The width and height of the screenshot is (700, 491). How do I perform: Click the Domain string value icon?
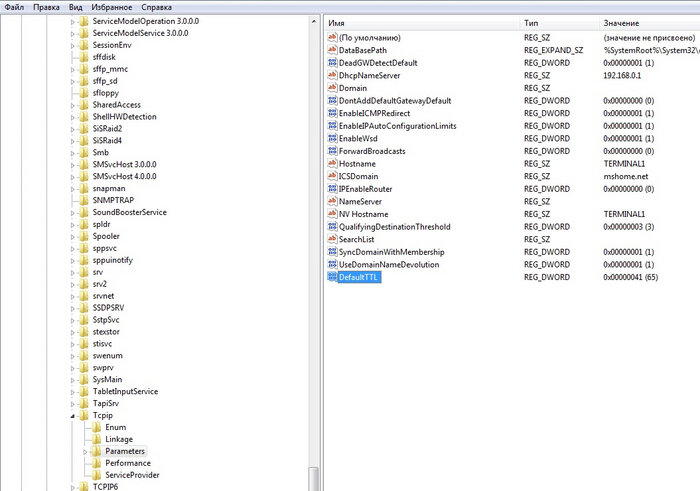pyautogui.click(x=332, y=88)
